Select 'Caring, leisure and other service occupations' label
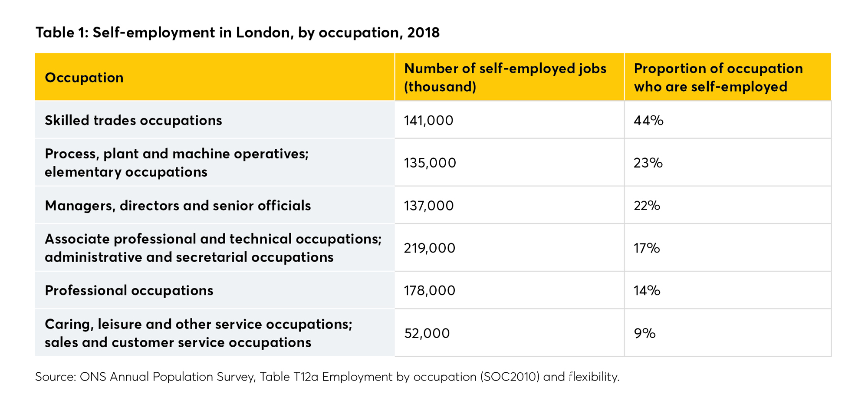Image resolution: width=868 pixels, height=404 pixels. (x=198, y=333)
